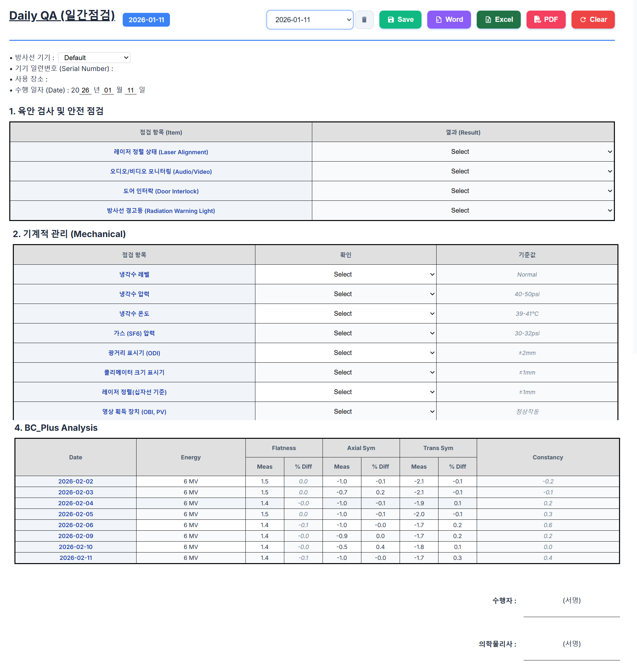Click the month field showing 01
This screenshot has height=672, width=637.
click(x=108, y=90)
